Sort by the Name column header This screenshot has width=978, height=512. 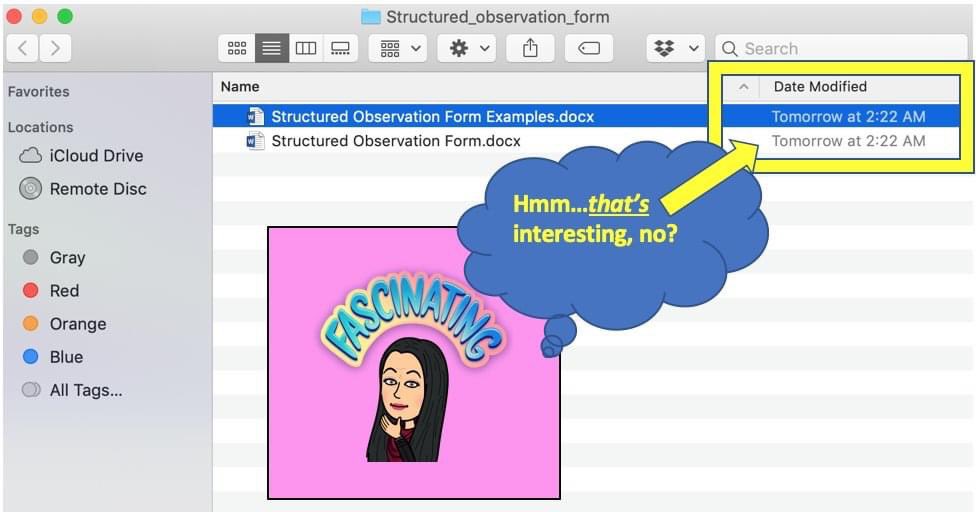(x=240, y=87)
